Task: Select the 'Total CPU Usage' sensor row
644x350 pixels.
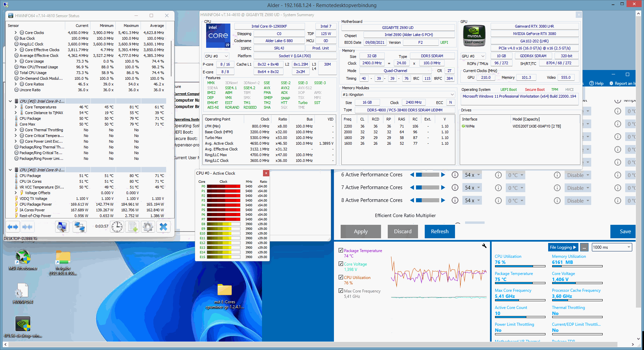Action: 89,73
